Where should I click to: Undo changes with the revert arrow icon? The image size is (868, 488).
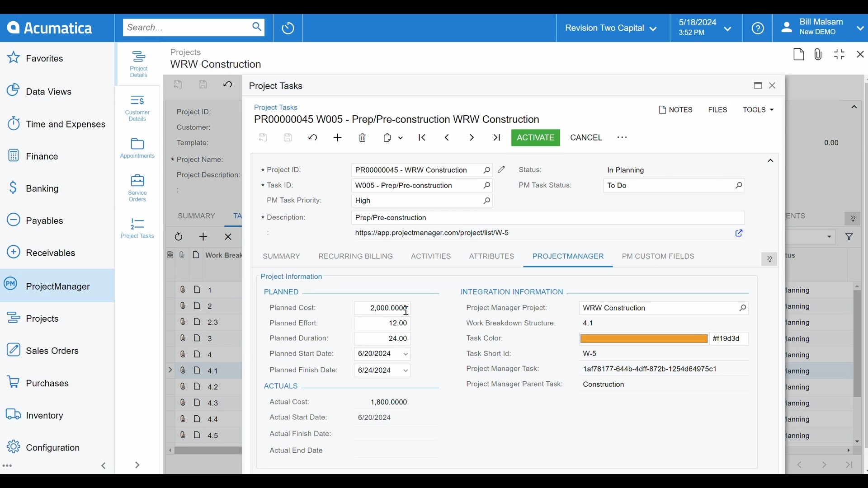coord(313,138)
